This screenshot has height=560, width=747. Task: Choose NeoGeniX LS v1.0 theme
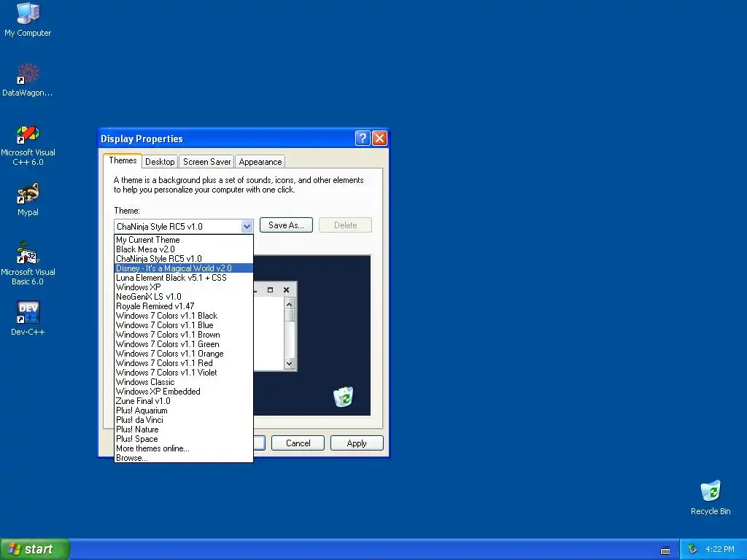click(183, 297)
